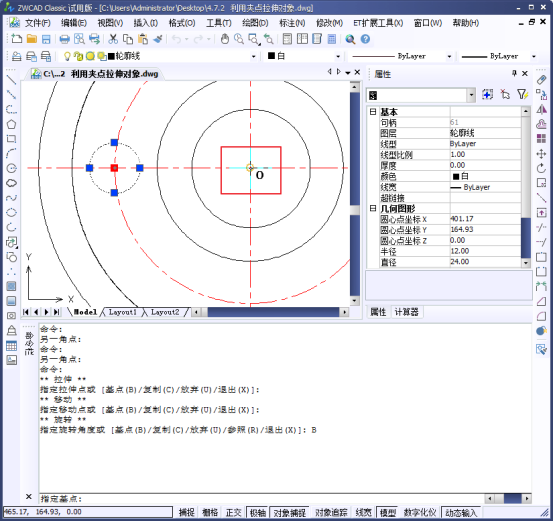Open the 标注(N) menu

292,23
